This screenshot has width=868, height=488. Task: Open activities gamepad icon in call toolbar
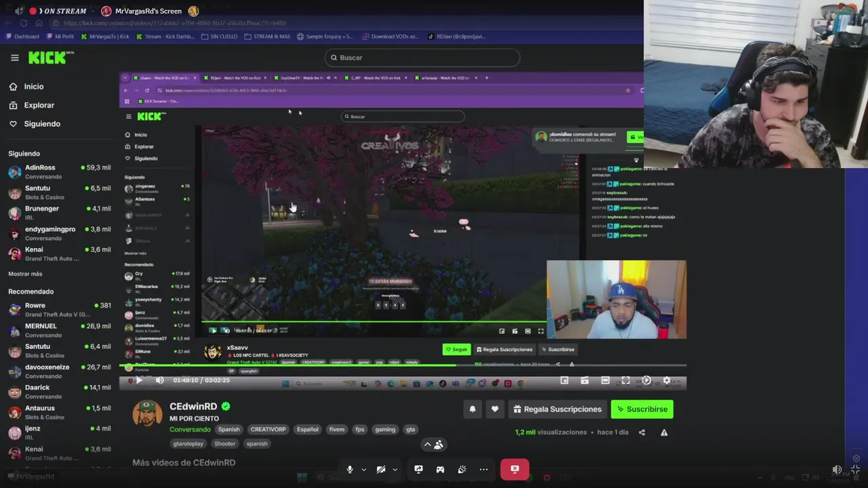440,469
